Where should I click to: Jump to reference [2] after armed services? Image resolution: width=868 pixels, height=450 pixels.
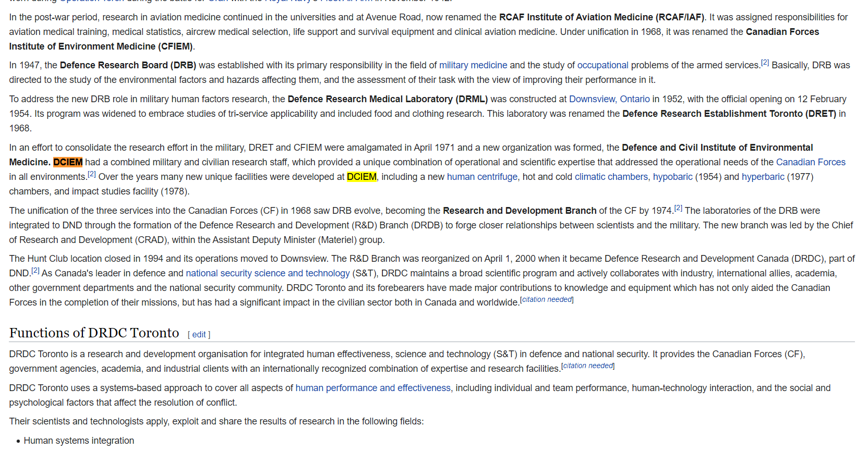(765, 63)
